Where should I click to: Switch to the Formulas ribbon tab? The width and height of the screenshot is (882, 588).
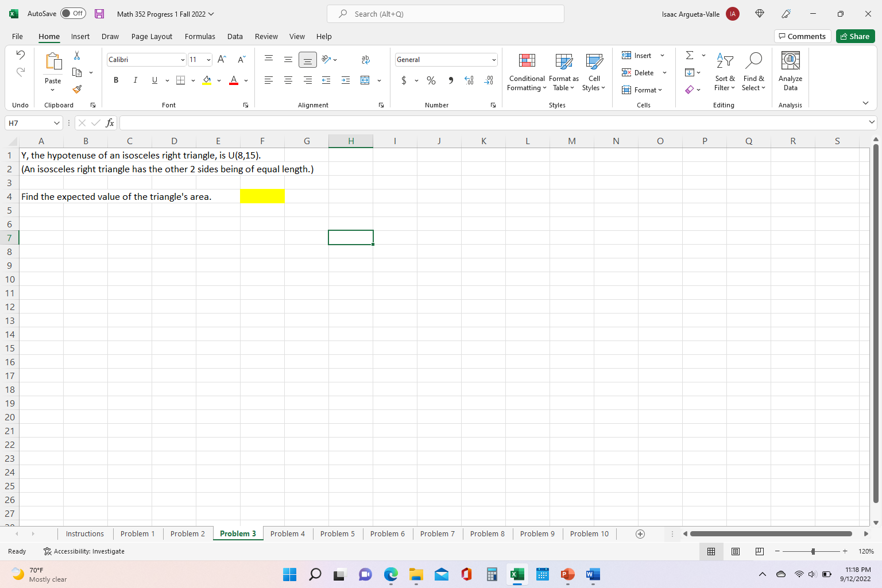click(200, 36)
